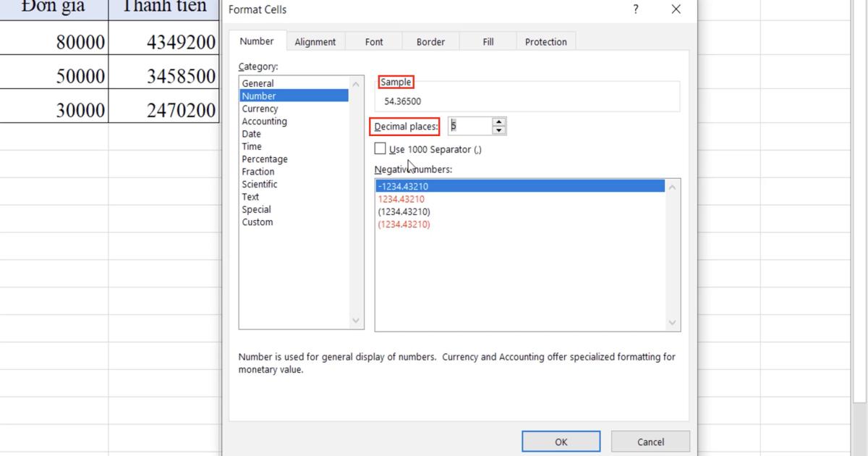Open the Fill tab
Viewport: 868px width, 456px height.
point(488,41)
